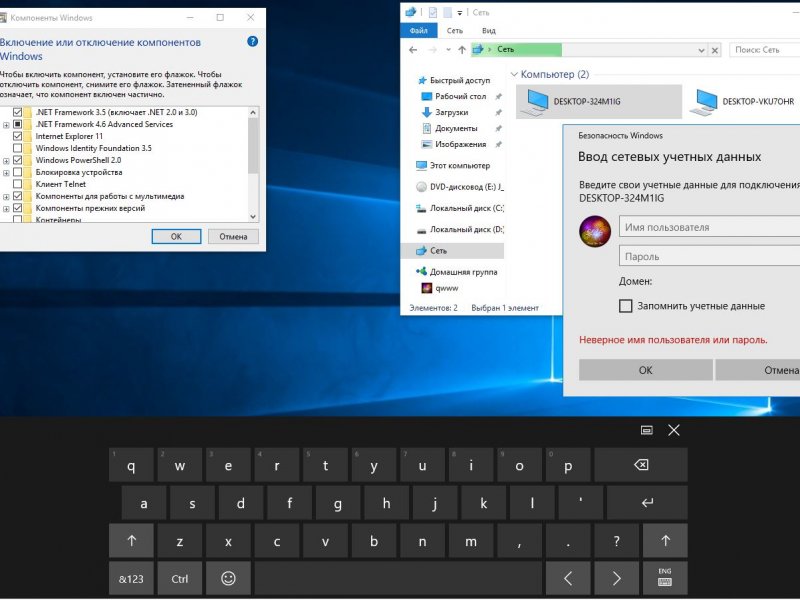Expand Компоненты прежних версий tree node
This screenshot has height=600, width=800.
click(x=6, y=209)
